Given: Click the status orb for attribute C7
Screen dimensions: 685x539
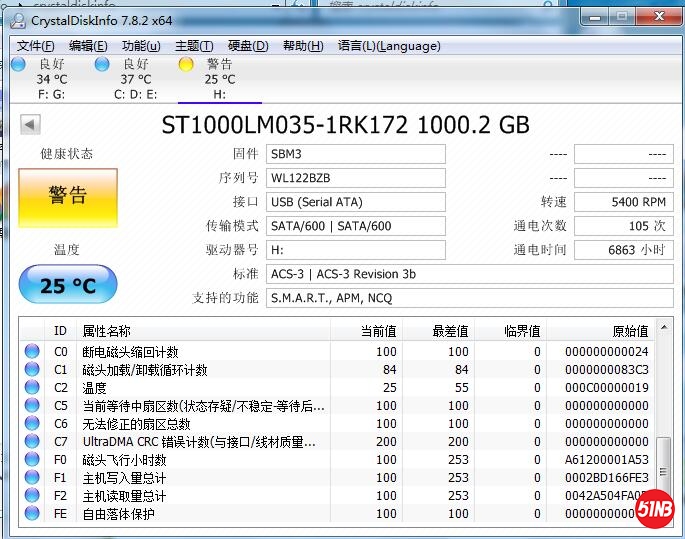Looking at the screenshot, I should click(x=32, y=441).
